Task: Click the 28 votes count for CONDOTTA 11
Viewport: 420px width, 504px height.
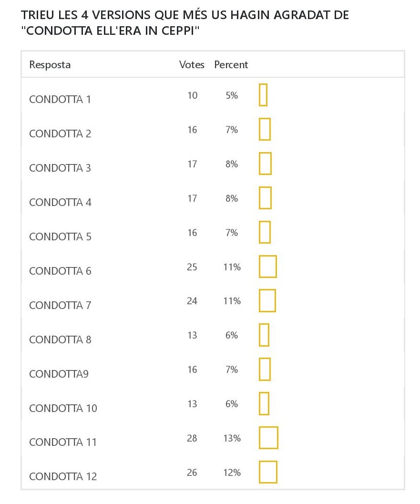Action: 192,438
